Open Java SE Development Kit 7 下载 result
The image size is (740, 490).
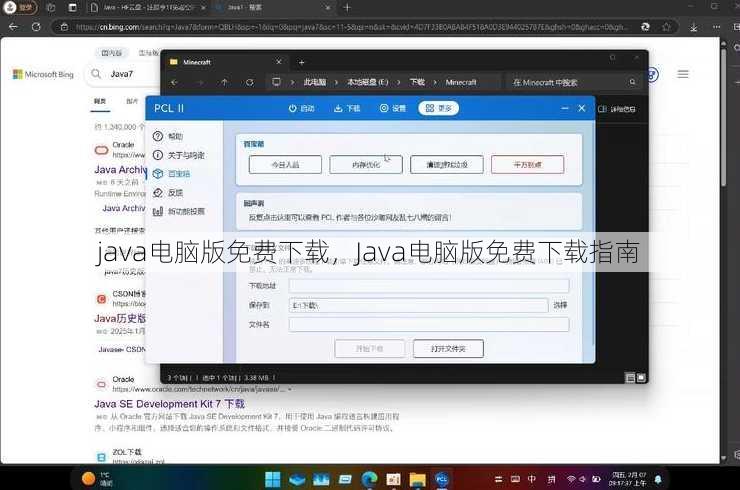[x=169, y=404]
